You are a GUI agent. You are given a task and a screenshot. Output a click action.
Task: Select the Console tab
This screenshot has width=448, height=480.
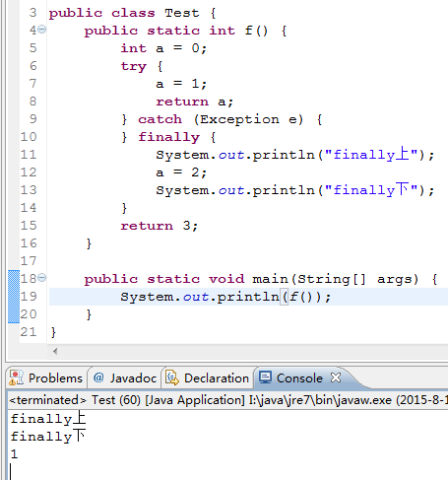(x=299, y=378)
